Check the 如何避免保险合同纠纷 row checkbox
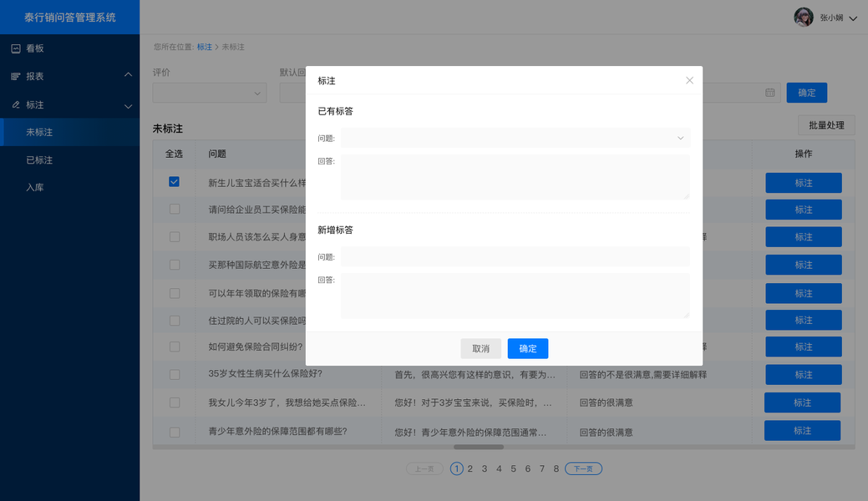 point(175,347)
